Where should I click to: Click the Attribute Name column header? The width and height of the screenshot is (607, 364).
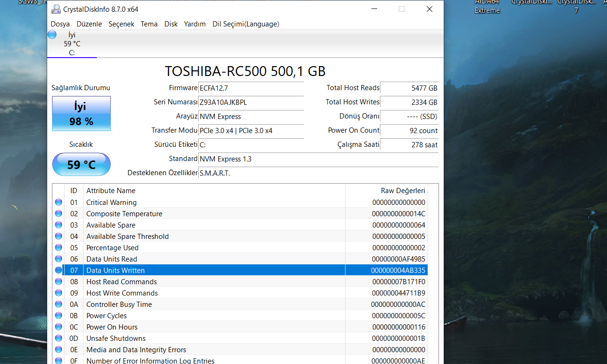[111, 191]
